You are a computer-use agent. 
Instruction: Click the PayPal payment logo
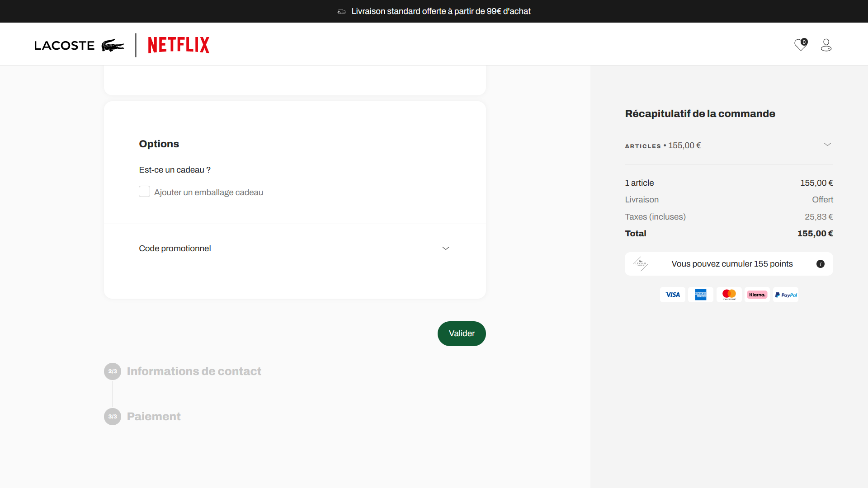pyautogui.click(x=786, y=295)
